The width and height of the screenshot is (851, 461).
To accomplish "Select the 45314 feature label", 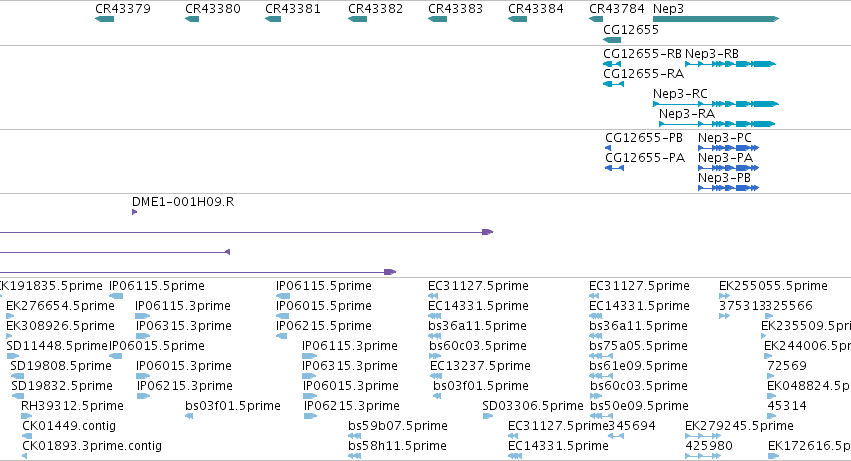I will click(x=787, y=406).
